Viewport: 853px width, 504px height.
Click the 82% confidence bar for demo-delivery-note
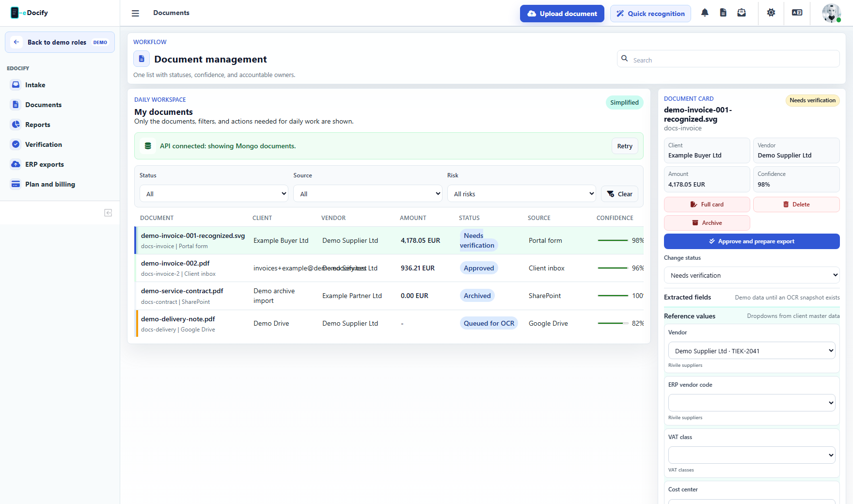pos(613,323)
